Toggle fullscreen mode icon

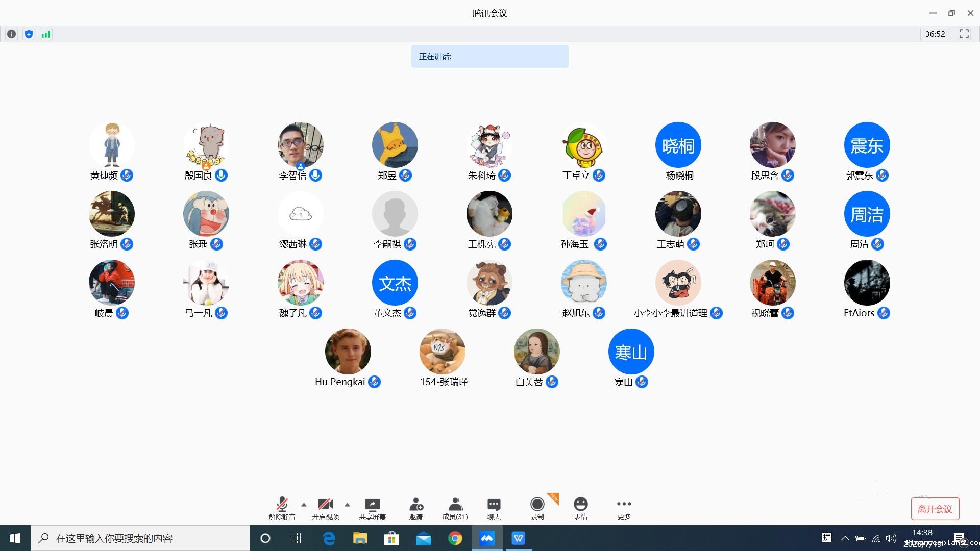coord(964,34)
